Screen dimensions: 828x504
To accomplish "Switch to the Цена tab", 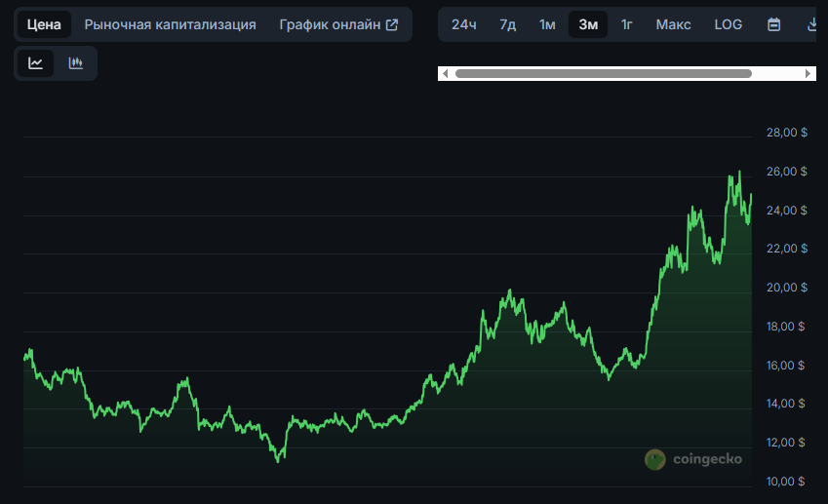I will click(44, 24).
